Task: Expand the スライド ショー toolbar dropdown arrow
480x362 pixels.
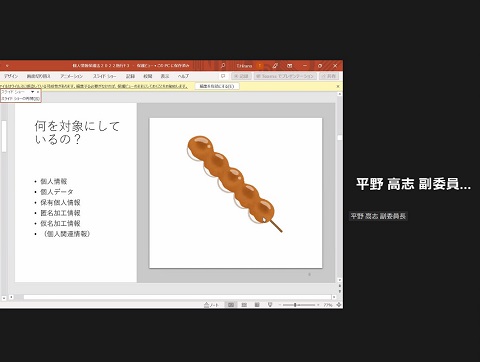Action: (32, 92)
